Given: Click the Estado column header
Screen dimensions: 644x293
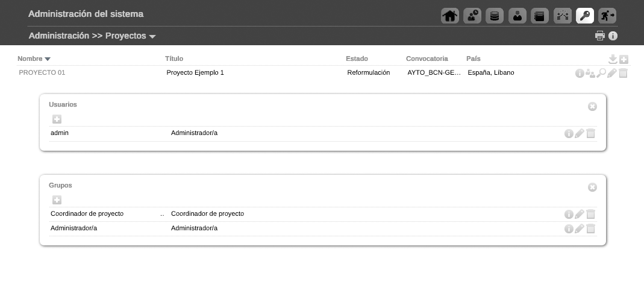Looking at the screenshot, I should pyautogui.click(x=357, y=58).
